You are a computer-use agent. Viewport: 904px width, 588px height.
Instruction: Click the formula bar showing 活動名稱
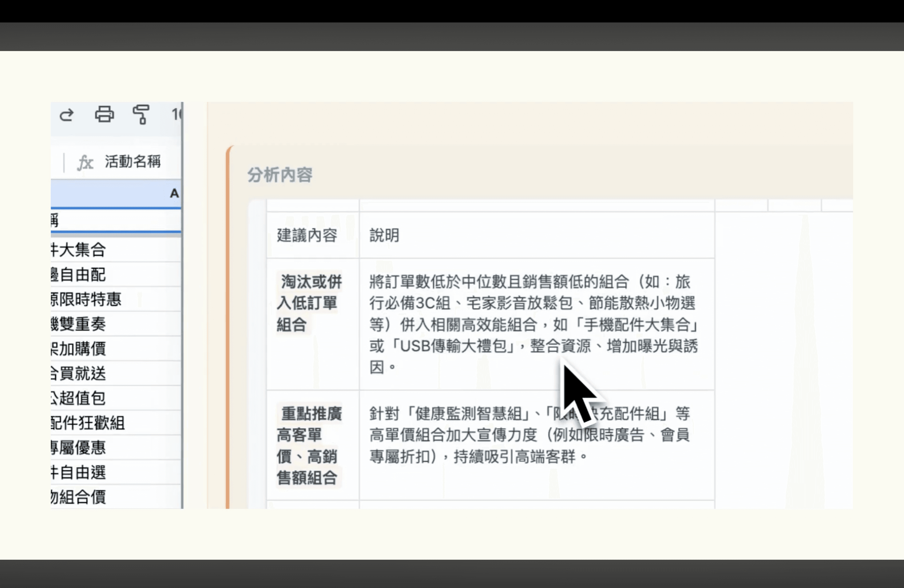pyautogui.click(x=133, y=162)
